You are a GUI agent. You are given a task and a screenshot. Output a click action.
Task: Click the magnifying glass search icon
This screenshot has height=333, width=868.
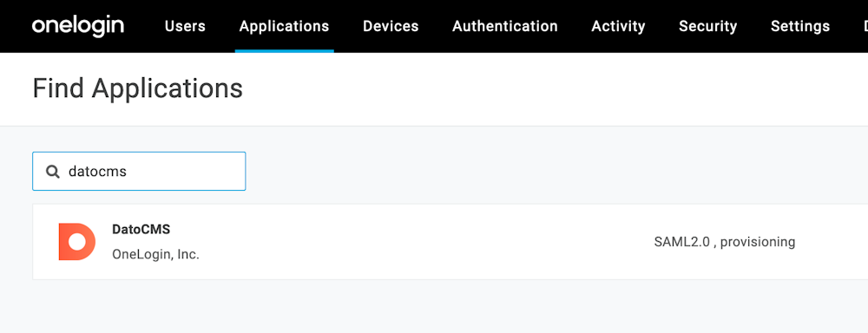(53, 172)
